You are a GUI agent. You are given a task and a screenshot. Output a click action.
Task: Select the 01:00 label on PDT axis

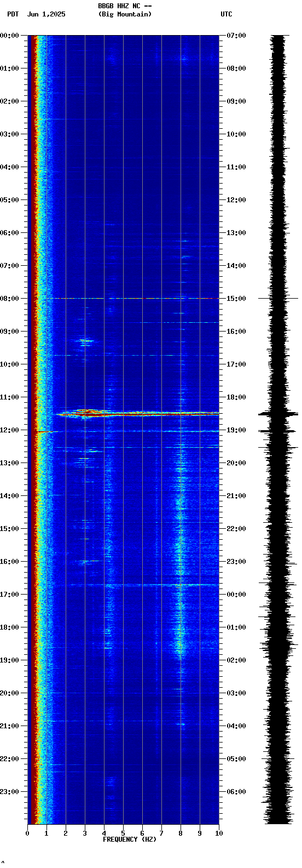9,68
